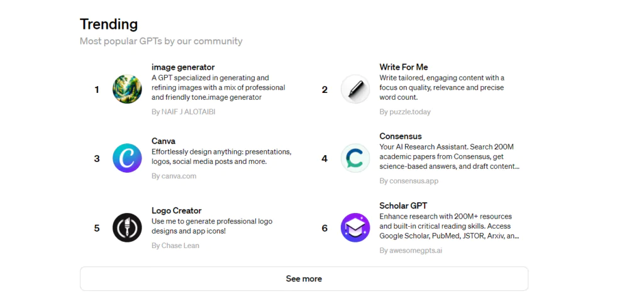Open the Write For Me title
The image size is (644, 304).
tap(404, 67)
